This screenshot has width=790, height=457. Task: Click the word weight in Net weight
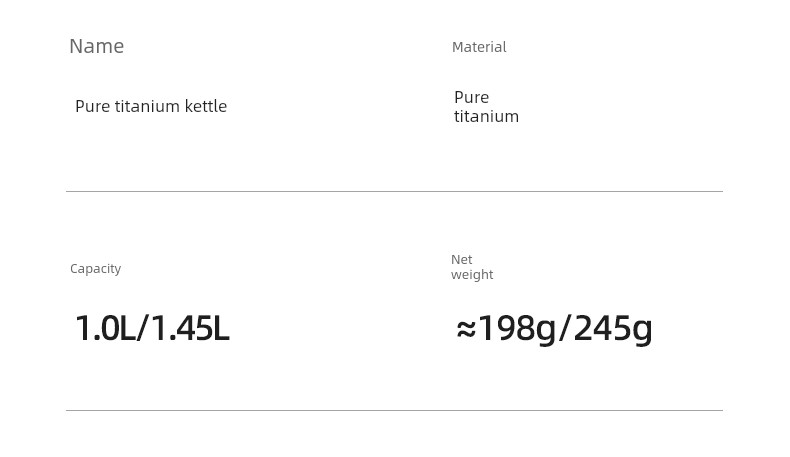click(472, 275)
